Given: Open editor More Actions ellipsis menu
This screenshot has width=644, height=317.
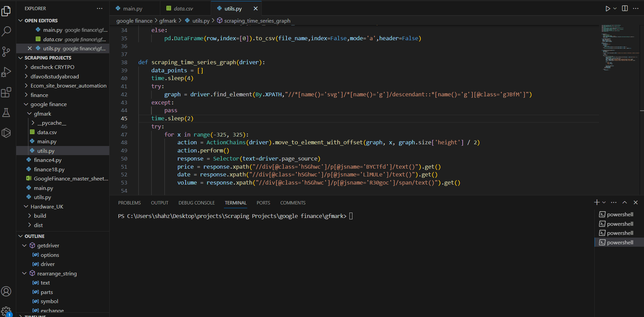Looking at the screenshot, I should point(636,8).
